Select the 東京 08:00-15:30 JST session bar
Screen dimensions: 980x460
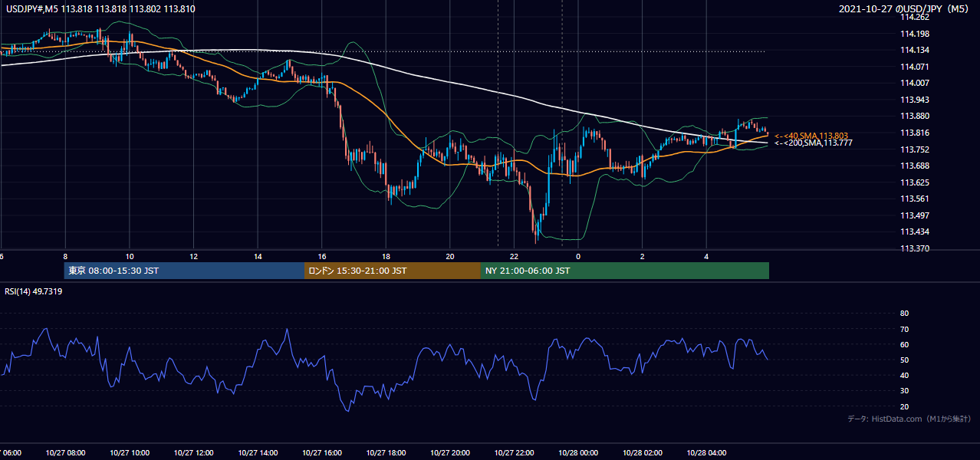[x=185, y=271]
